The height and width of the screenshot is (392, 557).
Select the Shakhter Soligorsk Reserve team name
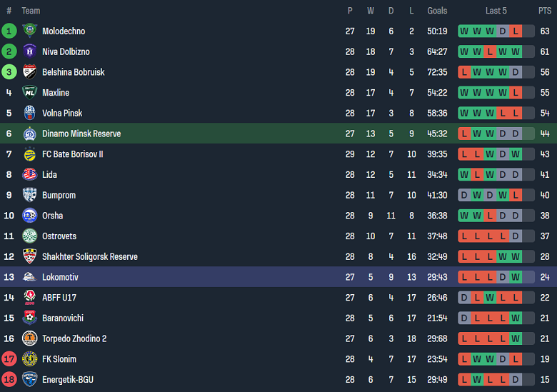[x=89, y=256]
